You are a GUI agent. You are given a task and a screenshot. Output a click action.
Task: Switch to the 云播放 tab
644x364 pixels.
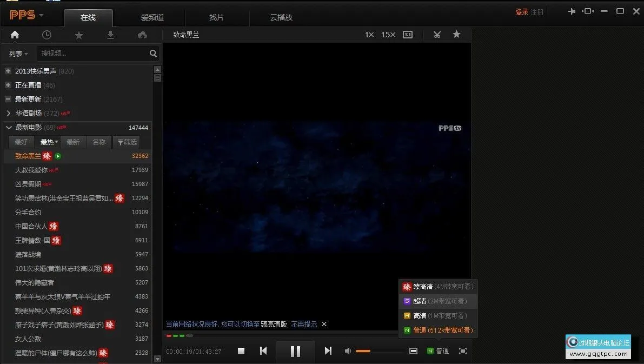pos(281,17)
